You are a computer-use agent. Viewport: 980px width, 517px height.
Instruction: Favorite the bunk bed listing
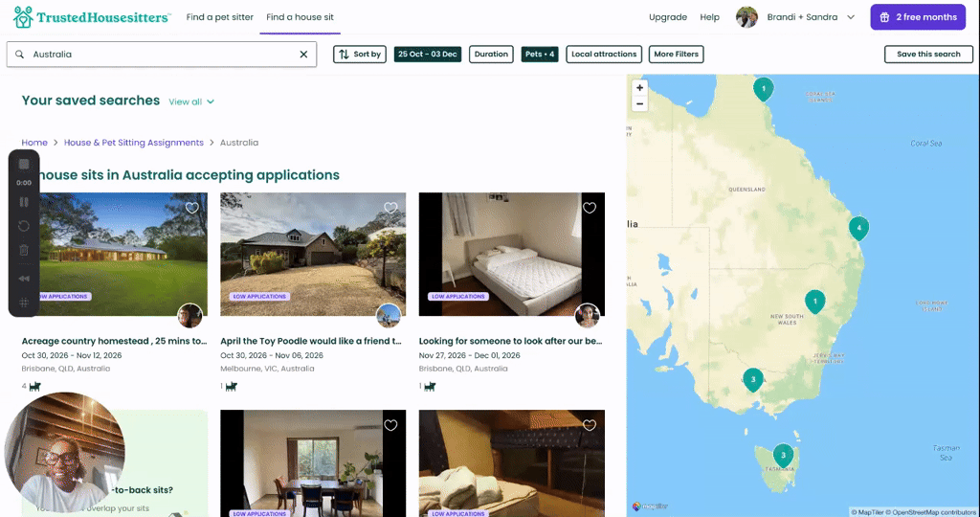point(590,425)
